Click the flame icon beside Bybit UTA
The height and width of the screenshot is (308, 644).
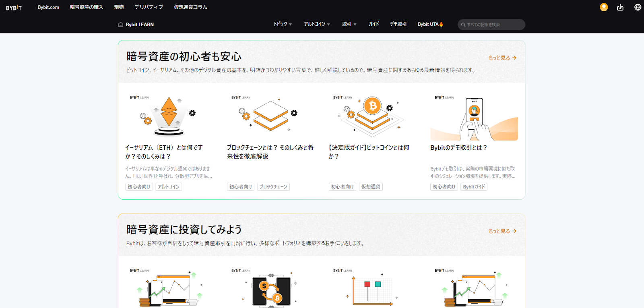442,24
